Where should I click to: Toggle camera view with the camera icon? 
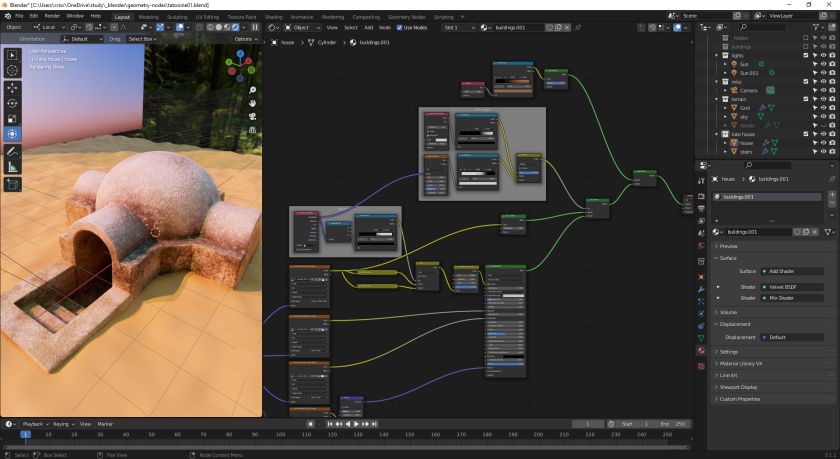[x=252, y=117]
